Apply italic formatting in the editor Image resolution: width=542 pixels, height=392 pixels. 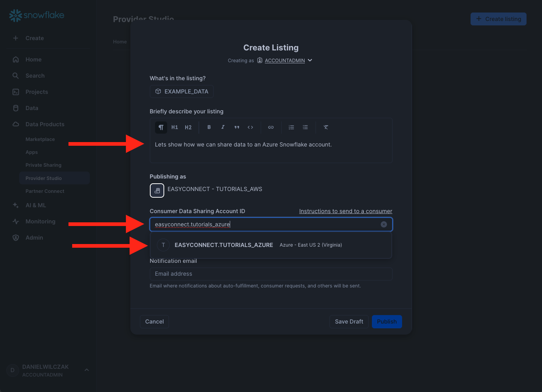click(x=223, y=127)
